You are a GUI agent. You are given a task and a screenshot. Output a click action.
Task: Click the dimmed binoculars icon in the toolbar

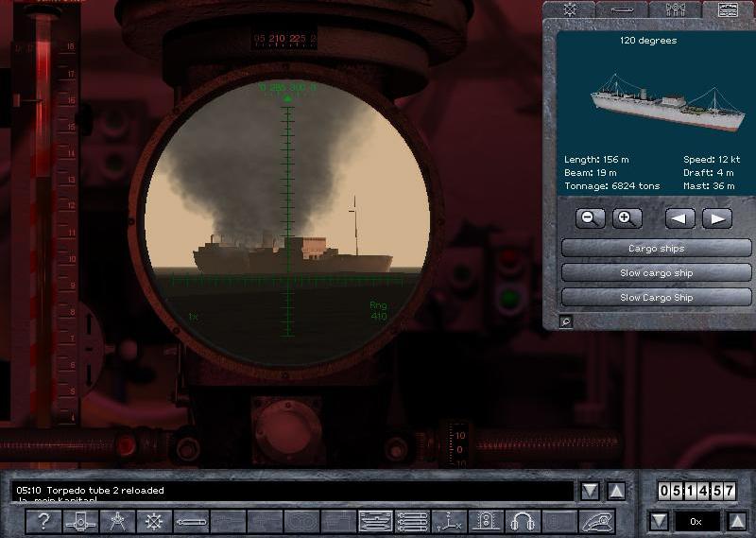pos(302,521)
